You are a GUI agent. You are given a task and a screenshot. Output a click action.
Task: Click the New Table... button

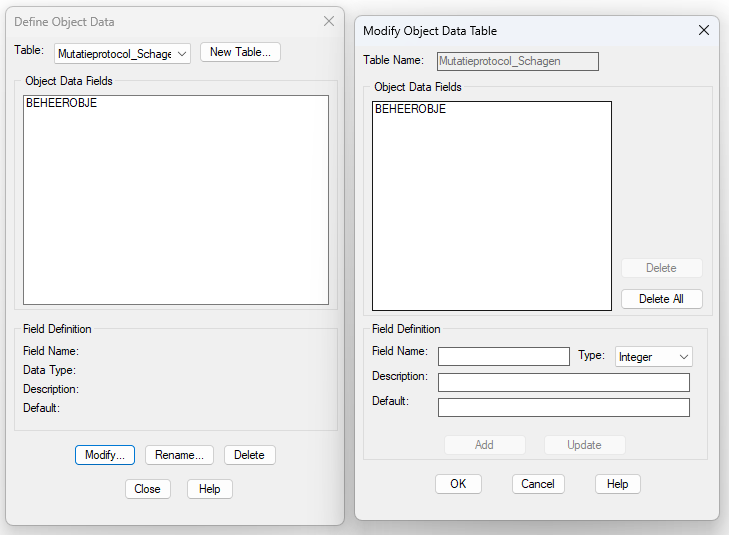pos(240,52)
